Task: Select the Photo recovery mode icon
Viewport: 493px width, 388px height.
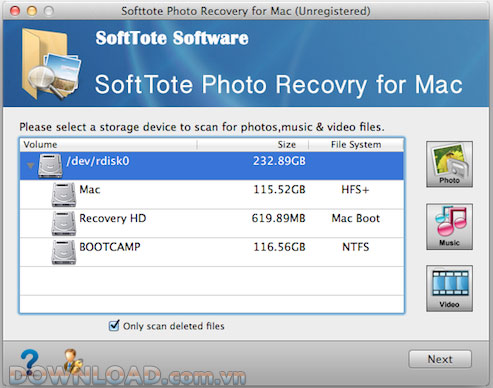Action: (449, 164)
